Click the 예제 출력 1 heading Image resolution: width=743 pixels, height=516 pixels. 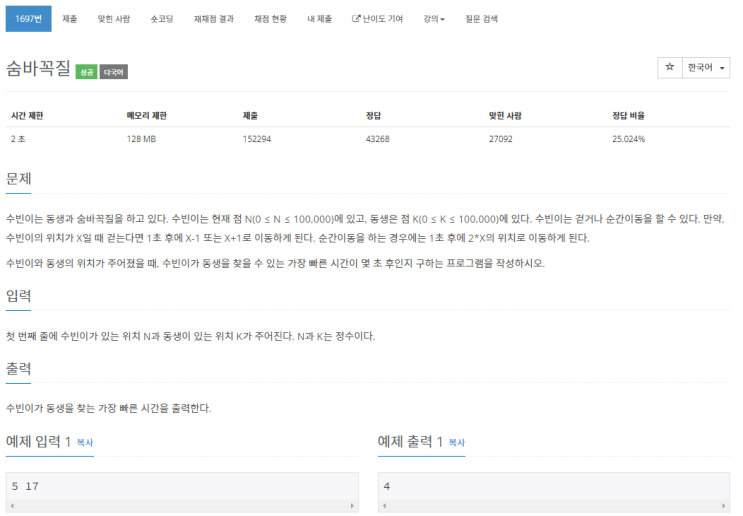click(x=410, y=442)
